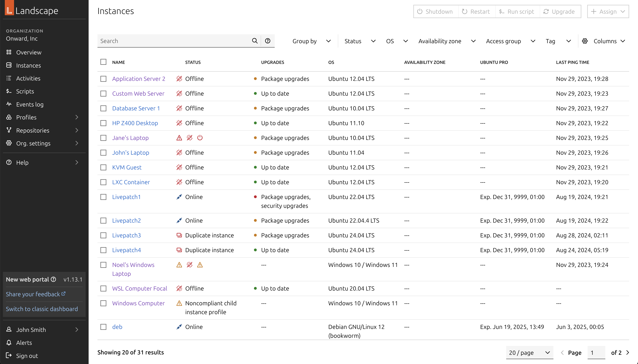Click the offline icon for Noel's Windows Laptop
The height and width of the screenshot is (364, 638).
pyautogui.click(x=190, y=265)
